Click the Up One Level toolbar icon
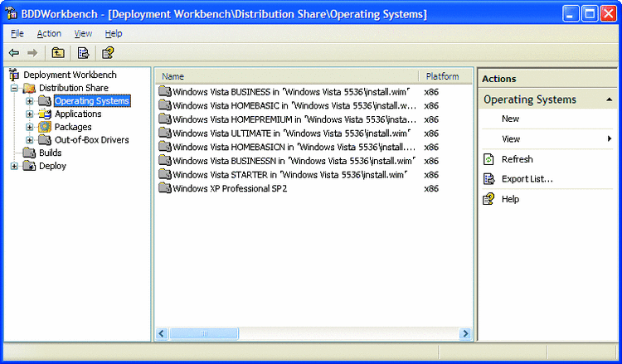Image resolution: width=622 pixels, height=364 pixels. pos(58,53)
